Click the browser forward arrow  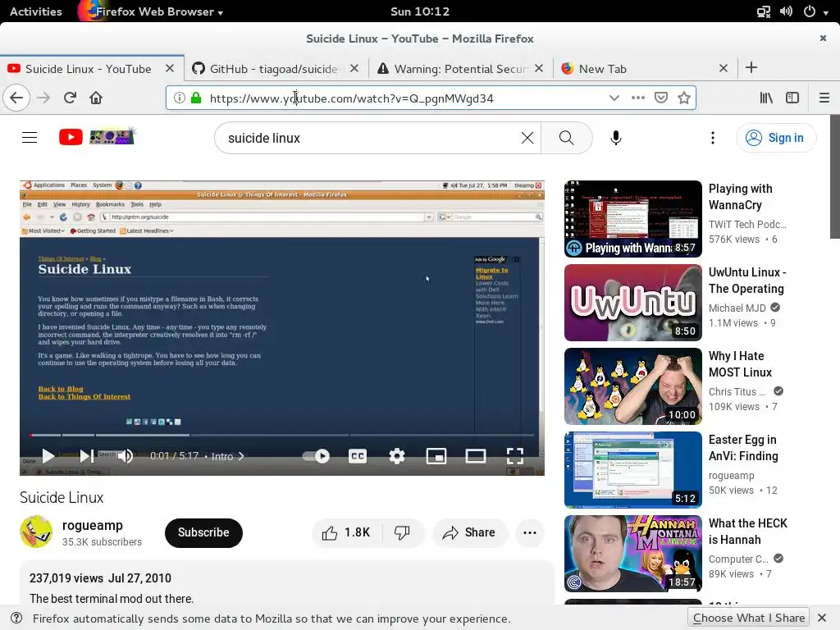point(43,98)
